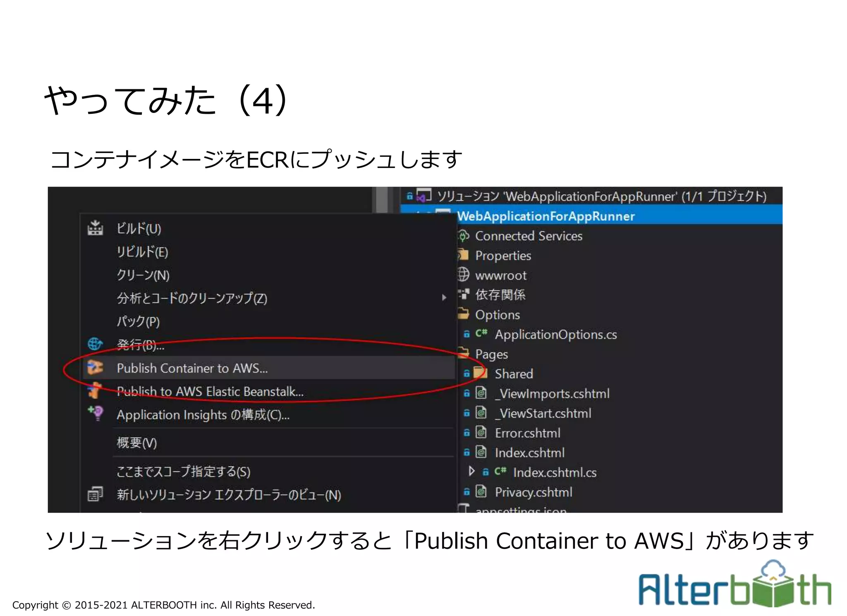Open ApplicationOptions.cs in the tree

click(556, 334)
